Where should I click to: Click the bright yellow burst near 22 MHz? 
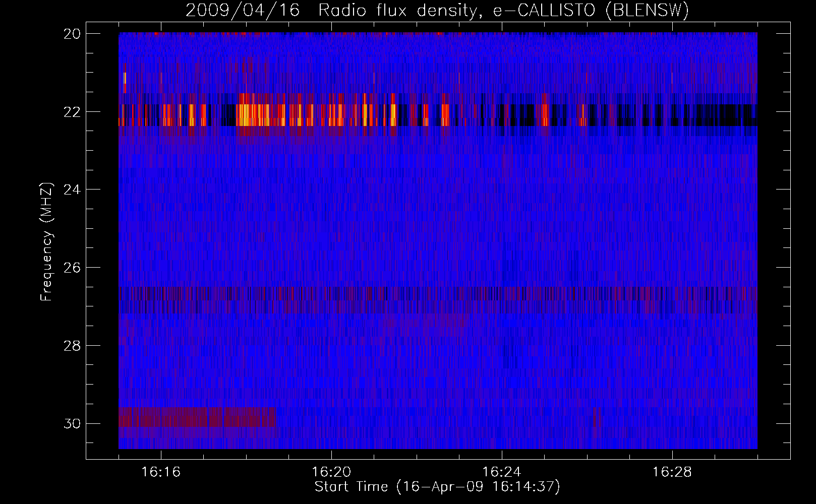click(252, 115)
